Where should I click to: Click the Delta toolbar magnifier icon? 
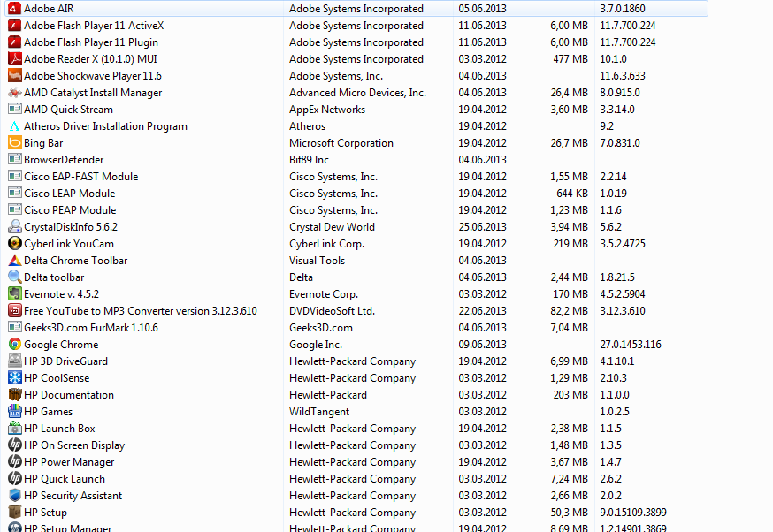click(15, 277)
